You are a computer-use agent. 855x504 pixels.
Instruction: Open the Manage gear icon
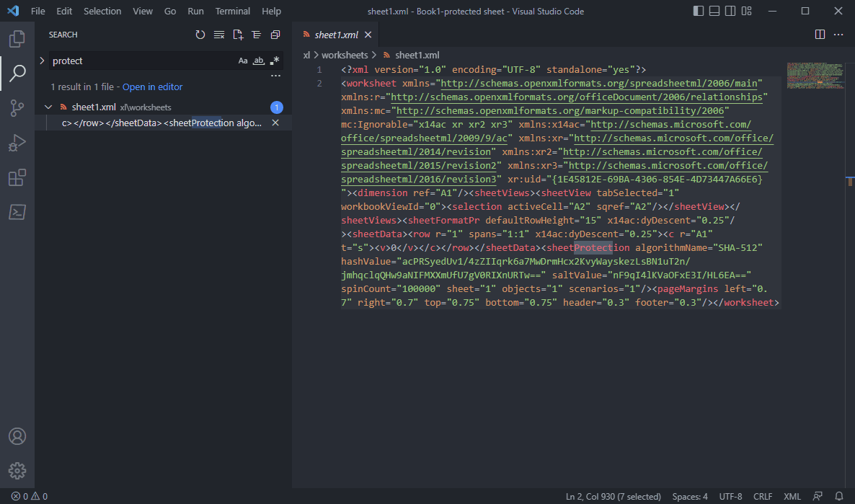(17, 471)
